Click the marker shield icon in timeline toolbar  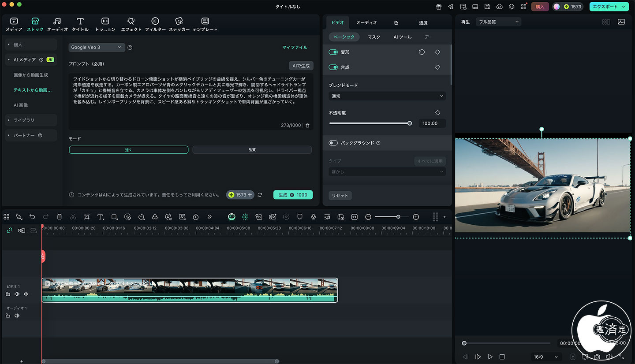[x=299, y=217]
